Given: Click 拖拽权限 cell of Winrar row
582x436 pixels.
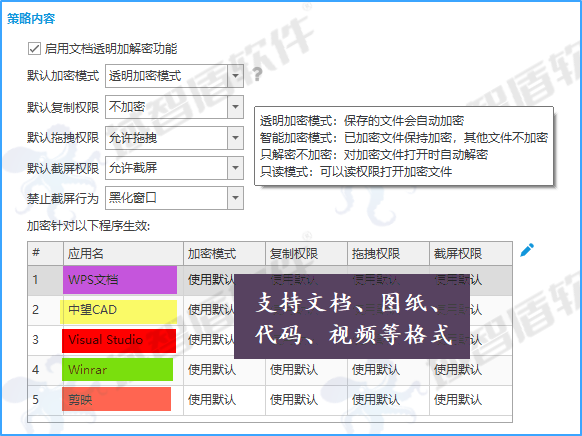Looking at the screenshot, I should 388,370.
